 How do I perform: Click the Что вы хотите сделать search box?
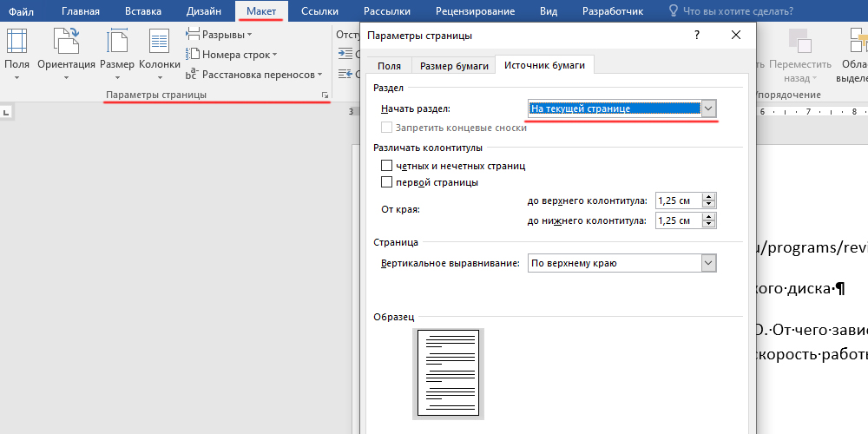(x=738, y=11)
